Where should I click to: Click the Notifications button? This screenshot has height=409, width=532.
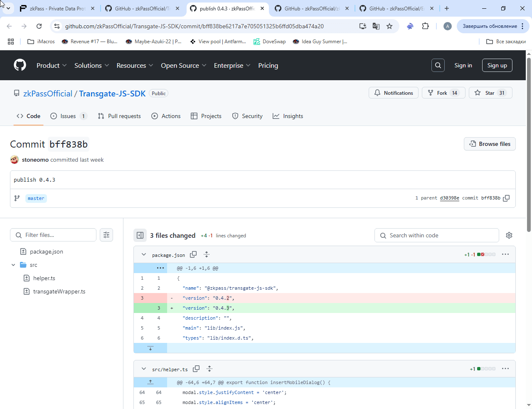[394, 93]
